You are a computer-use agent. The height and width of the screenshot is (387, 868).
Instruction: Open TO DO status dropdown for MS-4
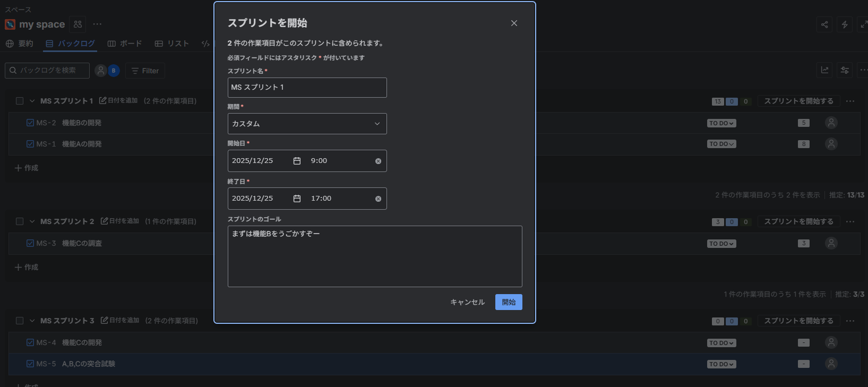[x=721, y=343]
